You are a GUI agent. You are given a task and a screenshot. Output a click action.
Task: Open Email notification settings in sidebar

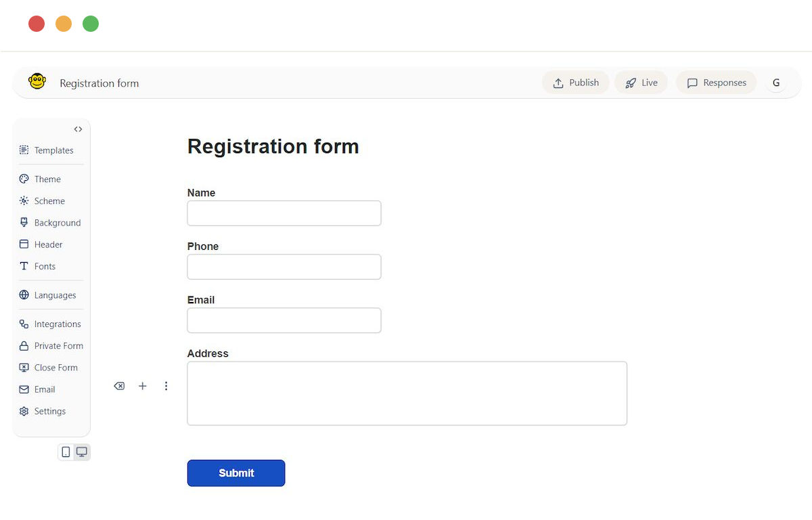tap(38, 389)
